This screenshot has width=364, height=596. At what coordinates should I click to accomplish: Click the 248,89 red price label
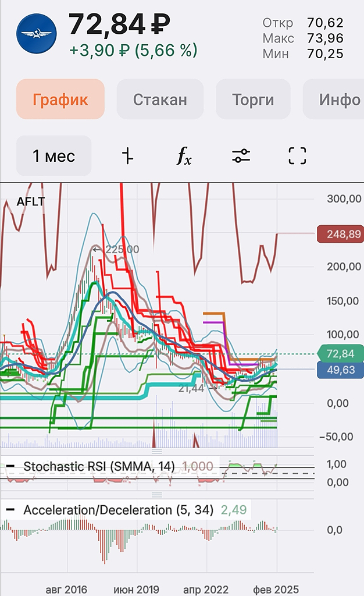(x=341, y=233)
